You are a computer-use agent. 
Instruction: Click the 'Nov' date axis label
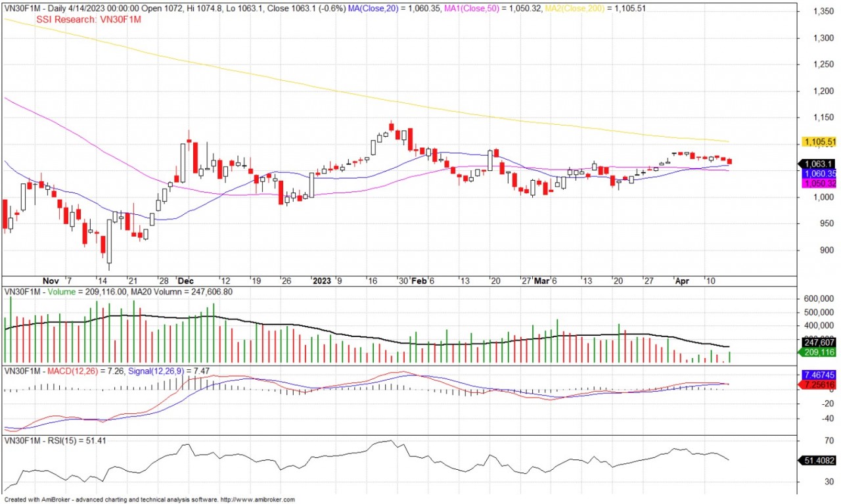[50, 280]
